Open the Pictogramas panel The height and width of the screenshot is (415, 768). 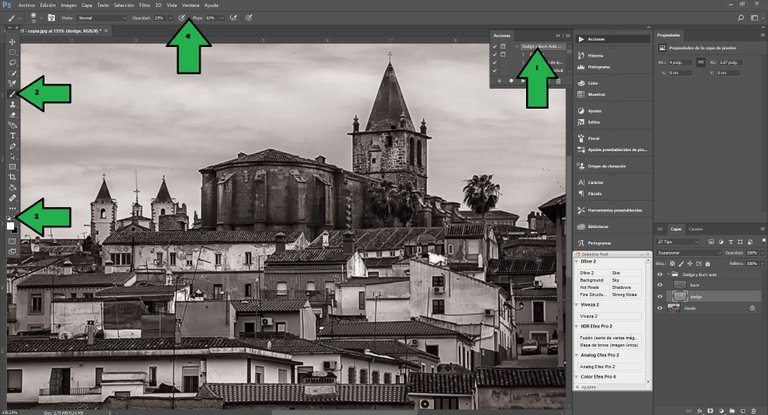pyautogui.click(x=599, y=243)
